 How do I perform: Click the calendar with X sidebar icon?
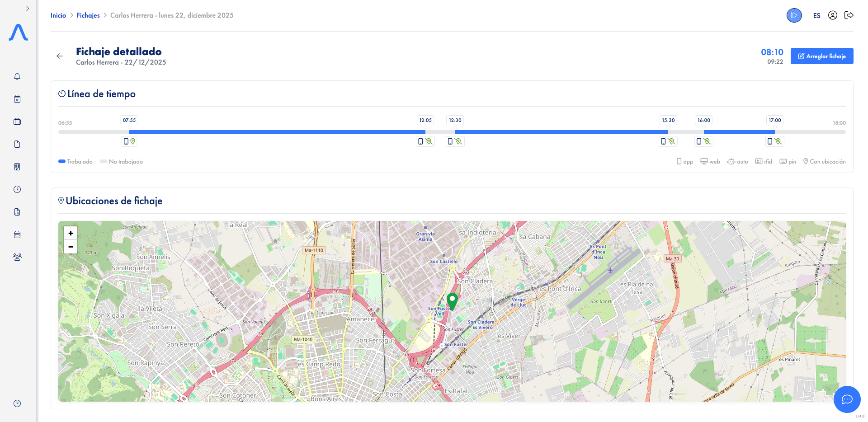point(17,99)
